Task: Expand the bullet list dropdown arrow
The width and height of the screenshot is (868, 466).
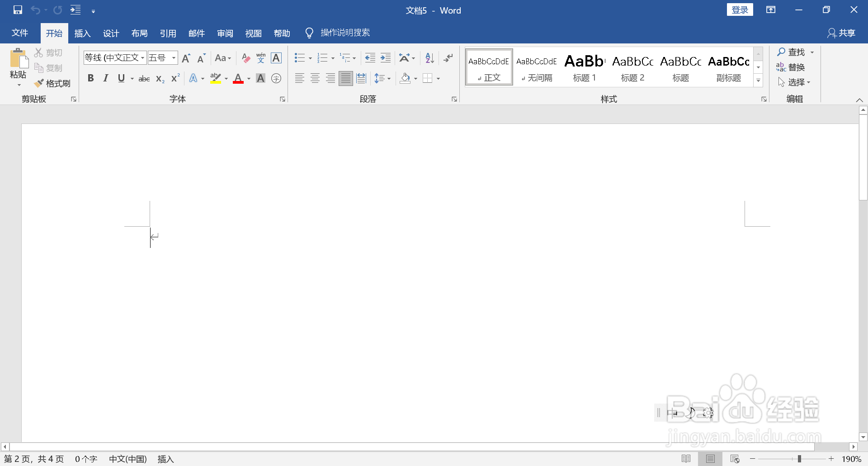Action: (x=310, y=58)
